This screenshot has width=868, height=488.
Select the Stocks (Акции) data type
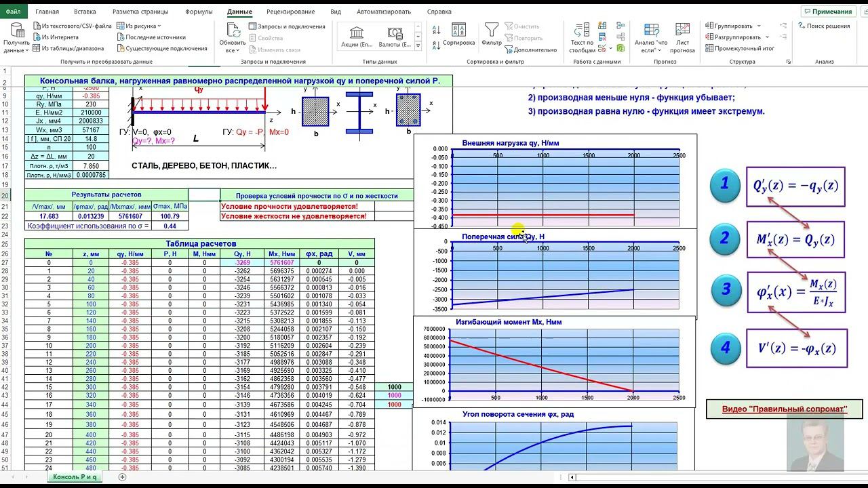[357, 37]
